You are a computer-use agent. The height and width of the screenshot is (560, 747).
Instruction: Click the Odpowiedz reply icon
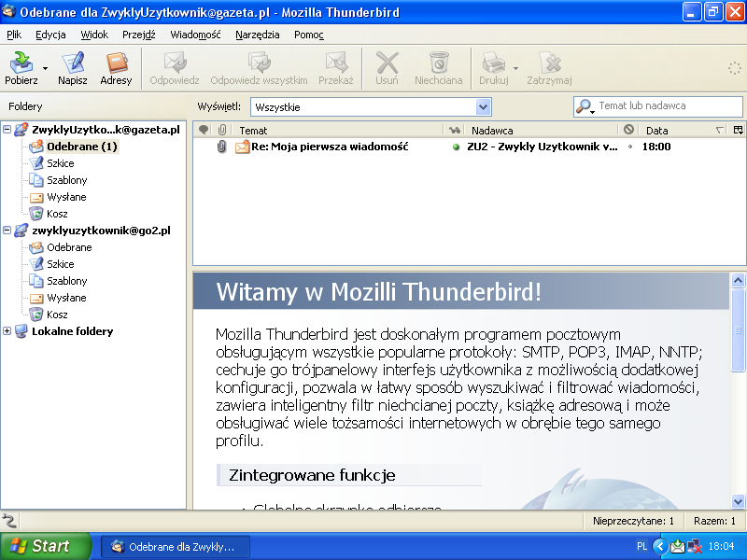point(175,68)
